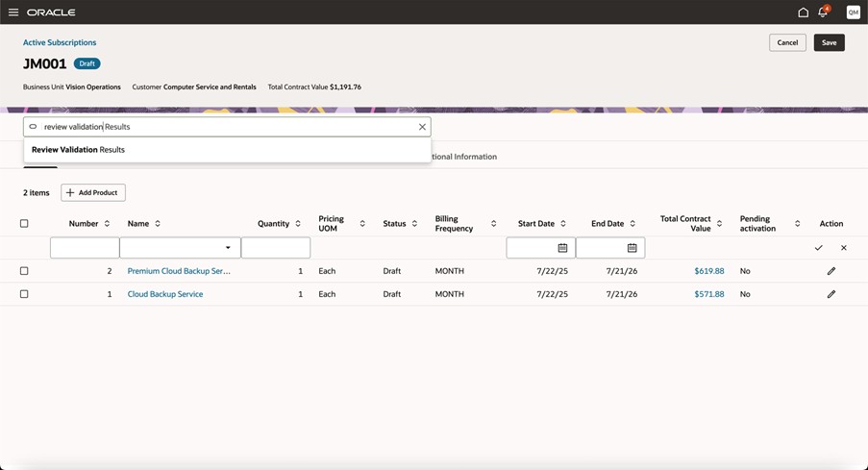Click the Add Product button
Screen dimensions: 868x470
pos(93,192)
